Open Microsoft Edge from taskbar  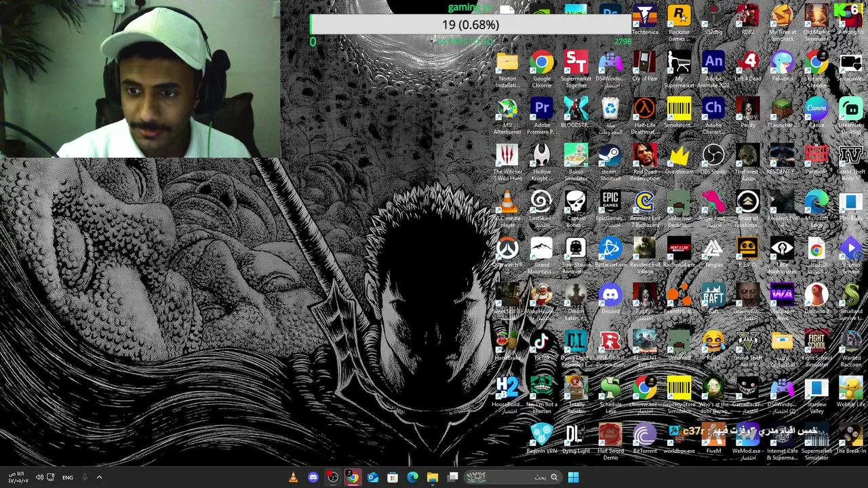(412, 477)
